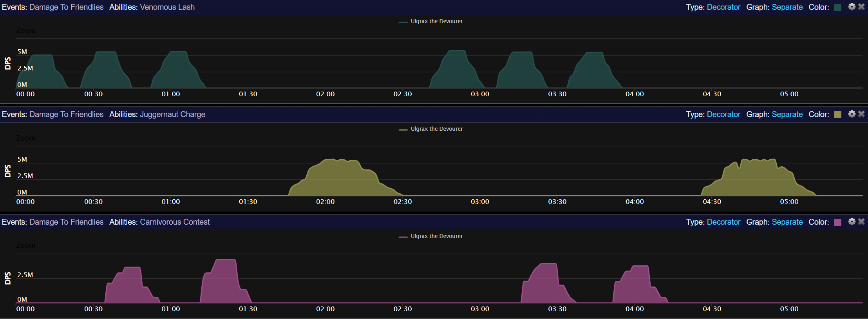Toggle Ulgrax the Devourer legend in Juggernaut Charge graph
868x319 pixels.
(x=431, y=129)
